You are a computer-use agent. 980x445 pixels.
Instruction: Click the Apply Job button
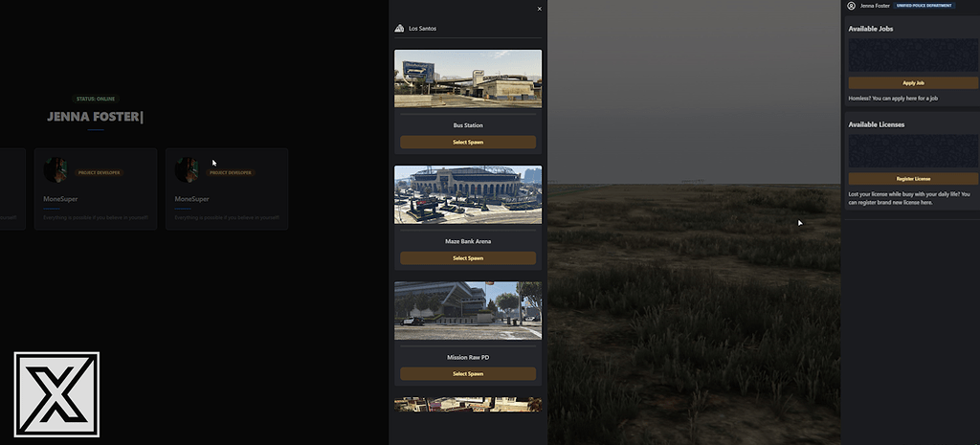(x=913, y=82)
